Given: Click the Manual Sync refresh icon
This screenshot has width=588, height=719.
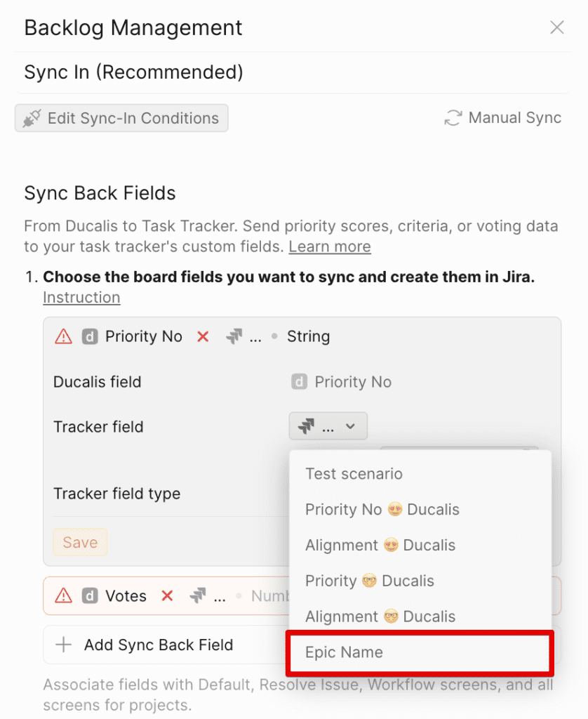Looking at the screenshot, I should tap(453, 118).
